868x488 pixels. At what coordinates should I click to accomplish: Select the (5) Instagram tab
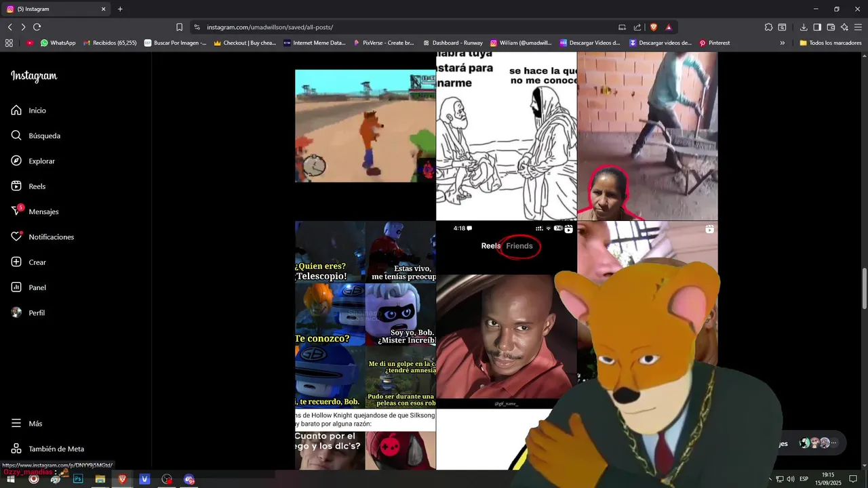56,9
